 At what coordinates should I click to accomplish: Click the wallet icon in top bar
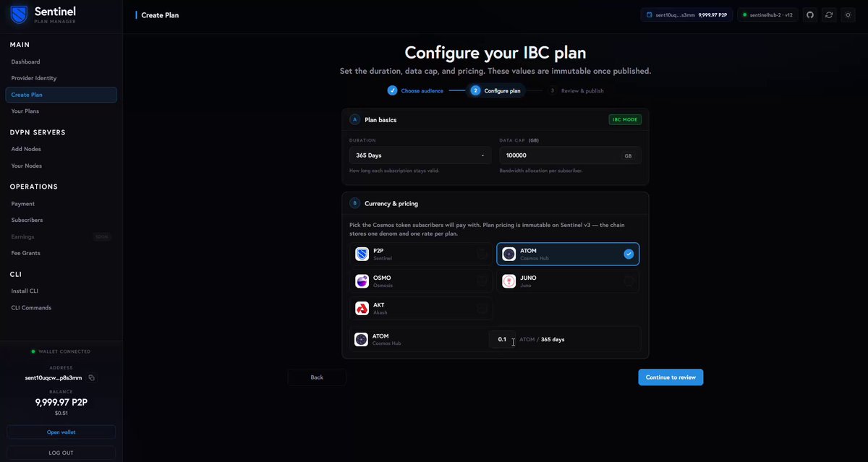650,14
